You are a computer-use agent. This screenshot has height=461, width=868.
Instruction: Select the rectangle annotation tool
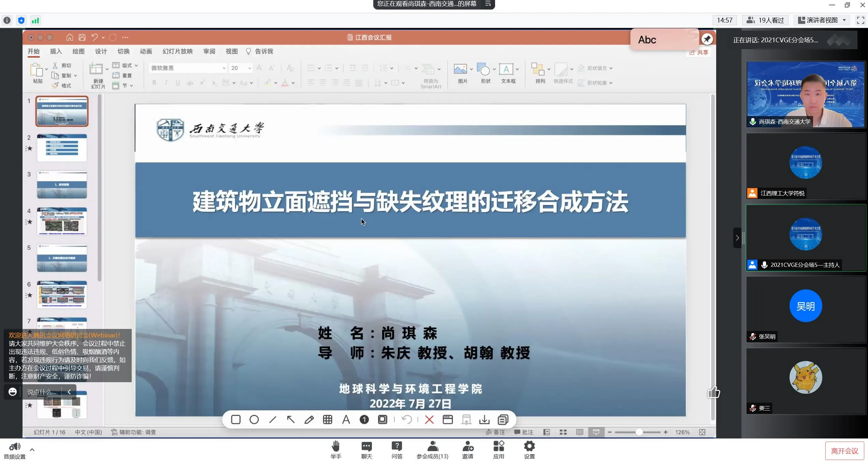pos(236,419)
